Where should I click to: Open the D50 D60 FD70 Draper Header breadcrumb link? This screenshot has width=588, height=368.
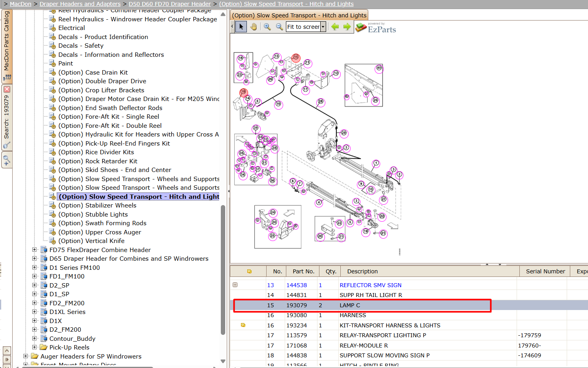click(x=170, y=4)
